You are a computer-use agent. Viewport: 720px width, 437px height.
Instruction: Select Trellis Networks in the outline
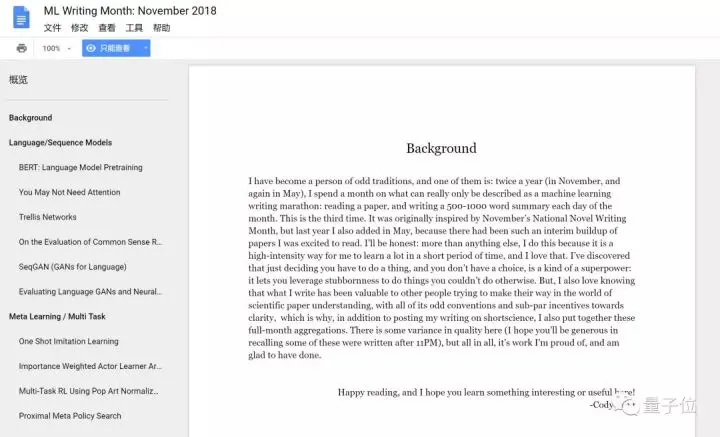pos(47,217)
